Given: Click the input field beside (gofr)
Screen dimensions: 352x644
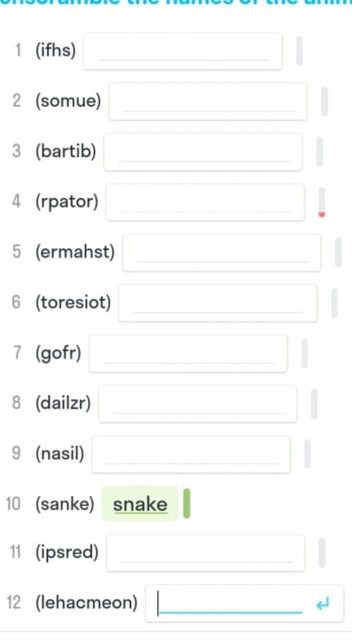Looking at the screenshot, I should [x=188, y=354].
